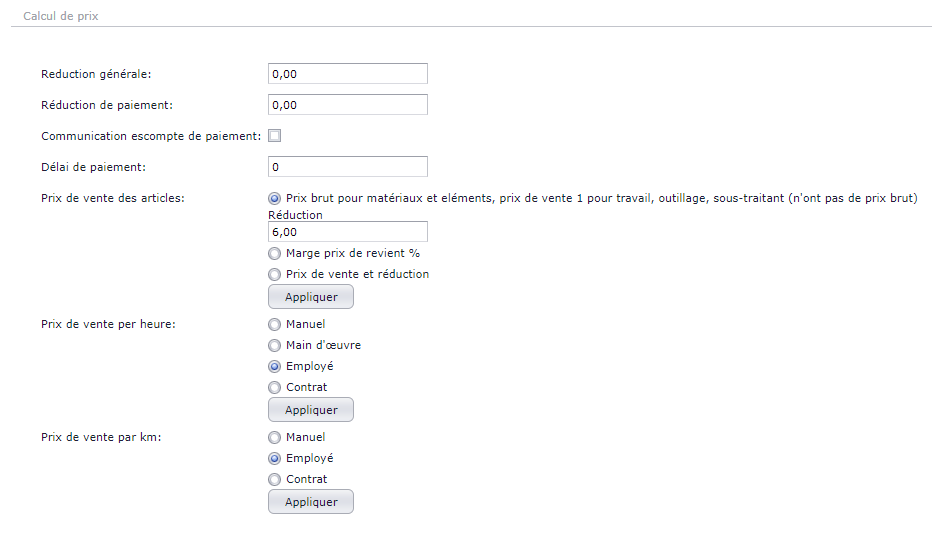Image resolution: width=932 pixels, height=534 pixels.
Task: Select Employé for Prix de vente per heure
Action: point(274,366)
